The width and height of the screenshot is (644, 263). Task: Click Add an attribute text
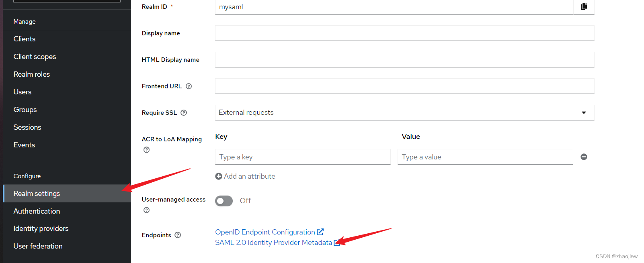250,176
